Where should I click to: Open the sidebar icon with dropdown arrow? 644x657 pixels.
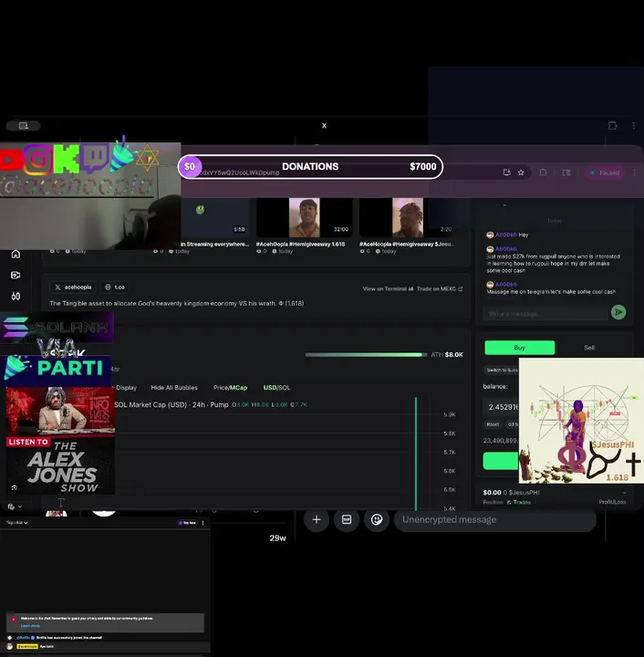(x=15, y=506)
